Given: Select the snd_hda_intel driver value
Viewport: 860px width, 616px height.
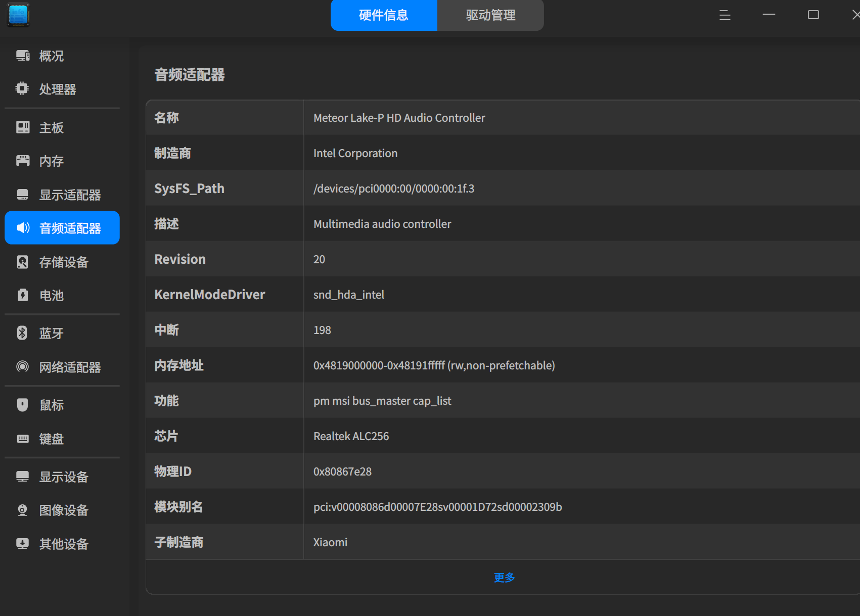Looking at the screenshot, I should coord(349,295).
